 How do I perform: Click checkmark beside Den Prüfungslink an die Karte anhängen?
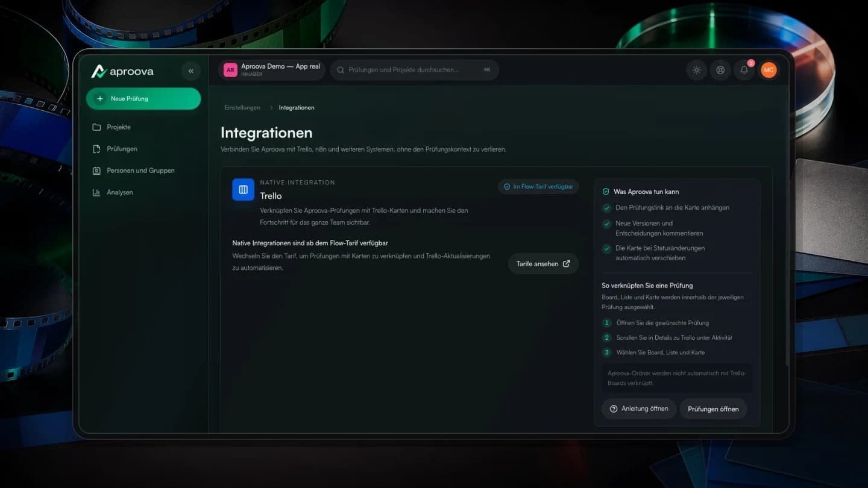(x=607, y=208)
